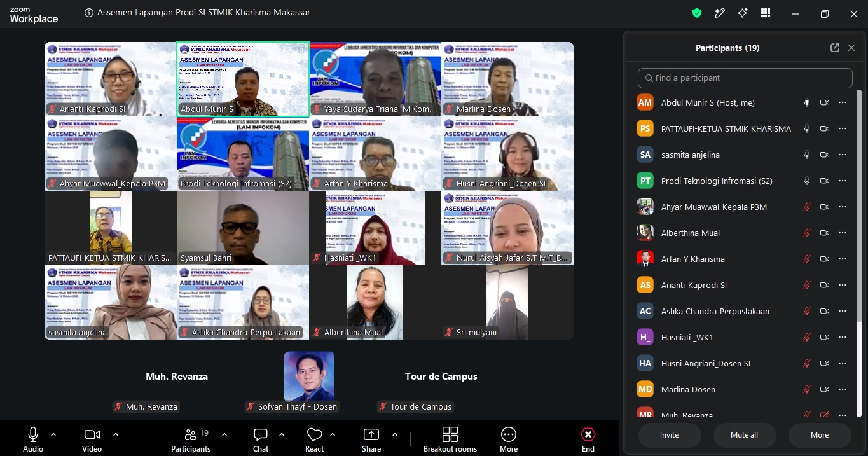Image resolution: width=868 pixels, height=456 pixels.
Task: Open more options for Arianti_Kaprodi SI row
Action: click(843, 285)
